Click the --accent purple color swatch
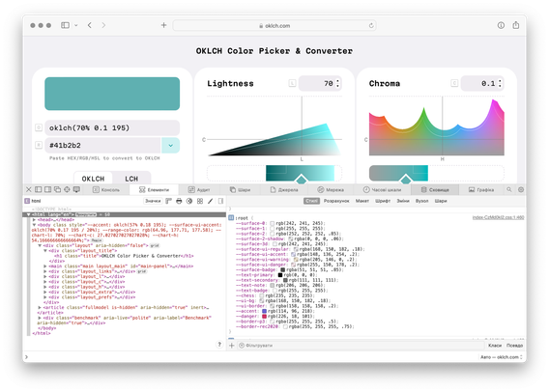This screenshot has width=549, height=392. 264,311
